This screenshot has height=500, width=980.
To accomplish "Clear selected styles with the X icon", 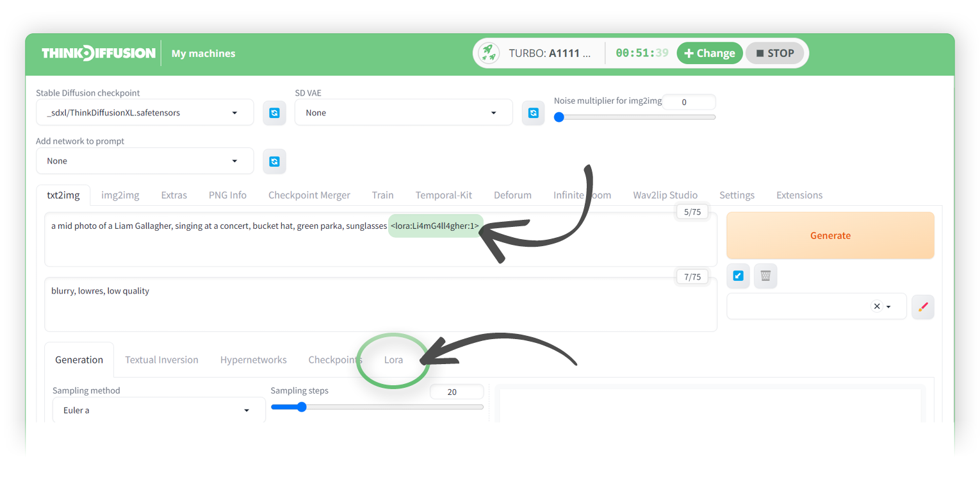I will [877, 306].
